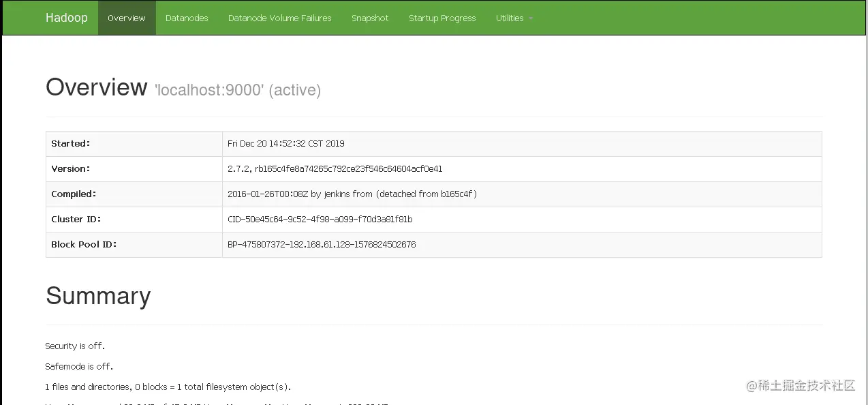This screenshot has height=405, width=868.
Task: Click the 'localhost:9000' (active) subtitle
Action: click(x=238, y=90)
